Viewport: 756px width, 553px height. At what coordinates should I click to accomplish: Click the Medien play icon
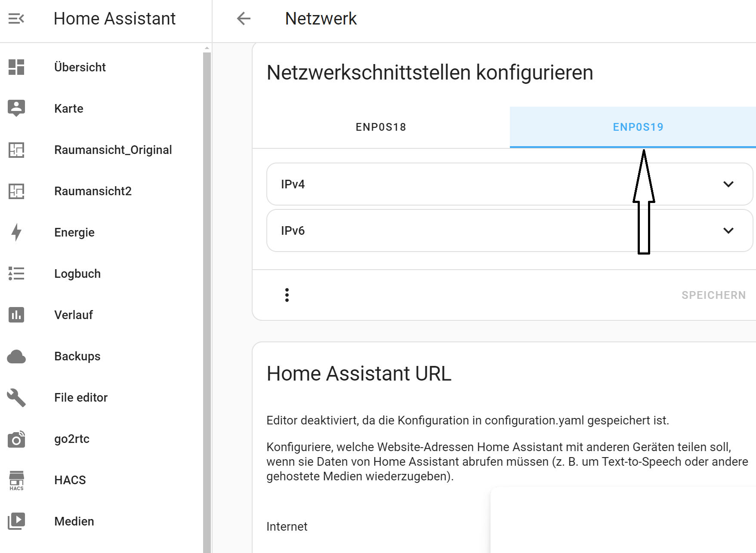point(16,521)
